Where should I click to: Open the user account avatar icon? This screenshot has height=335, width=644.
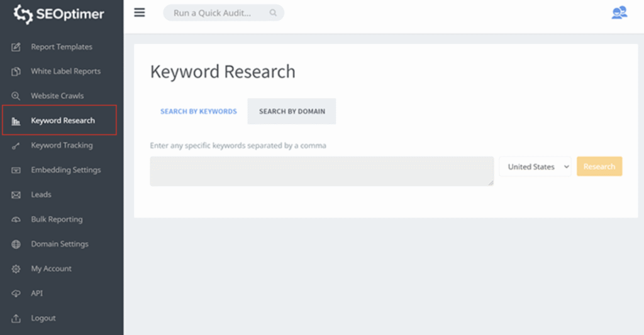[619, 13]
